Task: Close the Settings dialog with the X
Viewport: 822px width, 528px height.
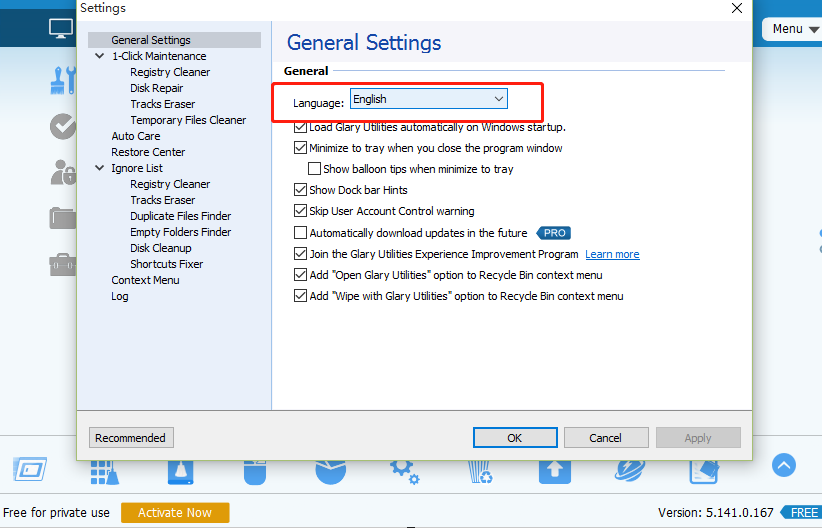Action: click(737, 8)
